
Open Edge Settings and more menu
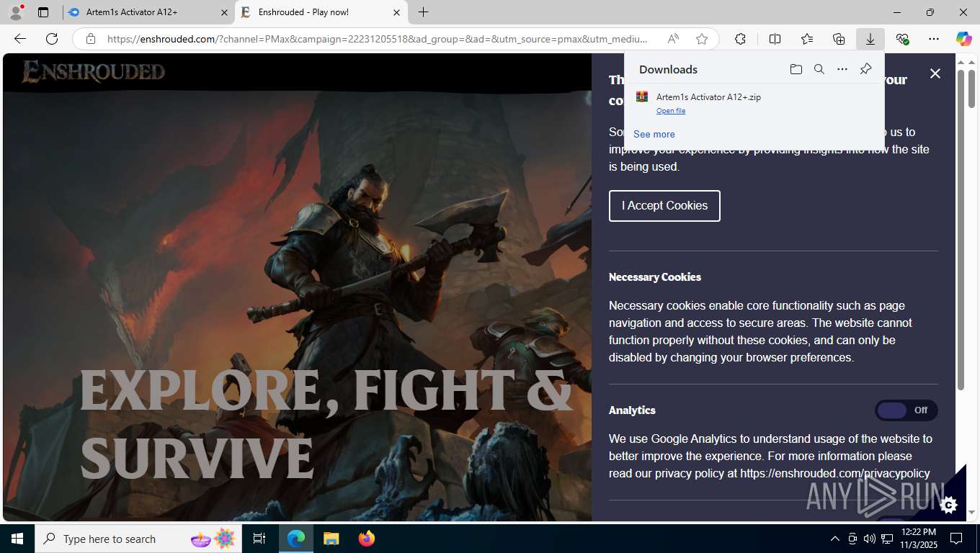934,39
